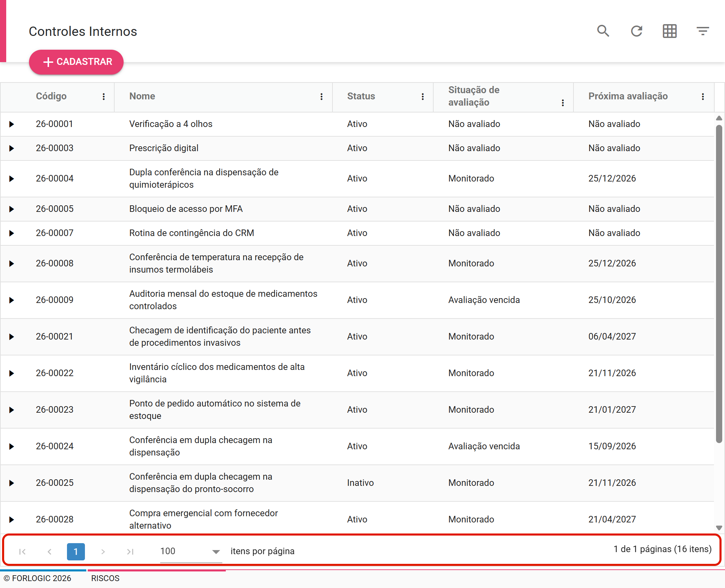Viewport: 725px width, 588px height.
Task: Open Situação de avaliação column menu
Action: (x=563, y=103)
